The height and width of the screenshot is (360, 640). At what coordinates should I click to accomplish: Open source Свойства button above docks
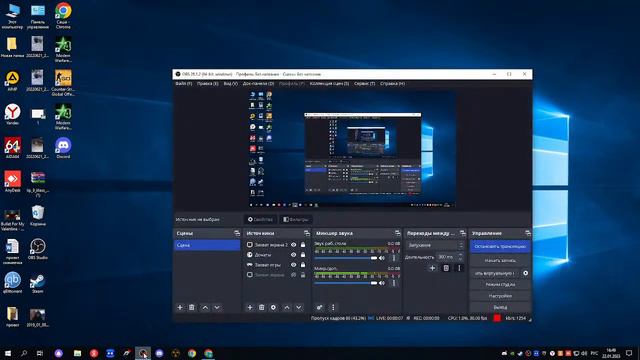(260, 220)
